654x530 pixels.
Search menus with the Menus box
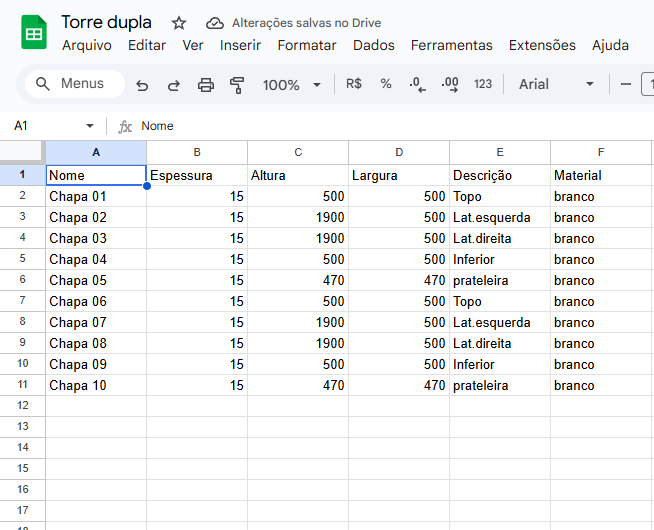(x=75, y=84)
